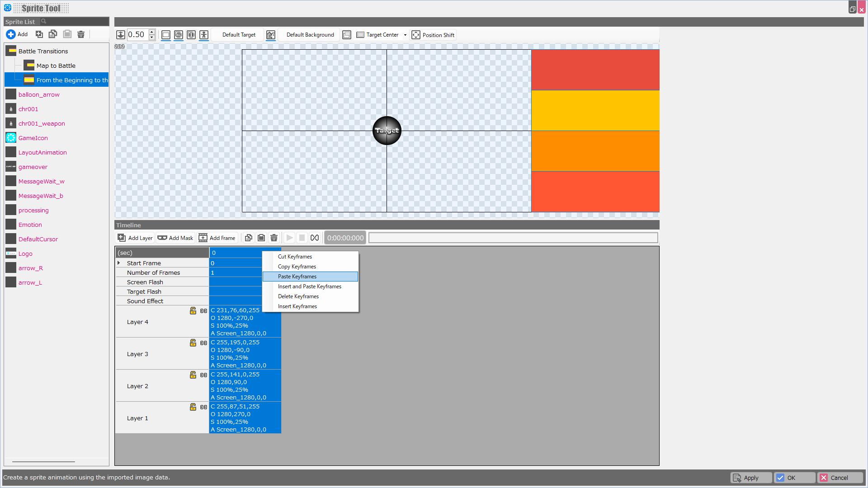
Task: Toggle lock icon on Layer 3
Action: click(x=193, y=343)
